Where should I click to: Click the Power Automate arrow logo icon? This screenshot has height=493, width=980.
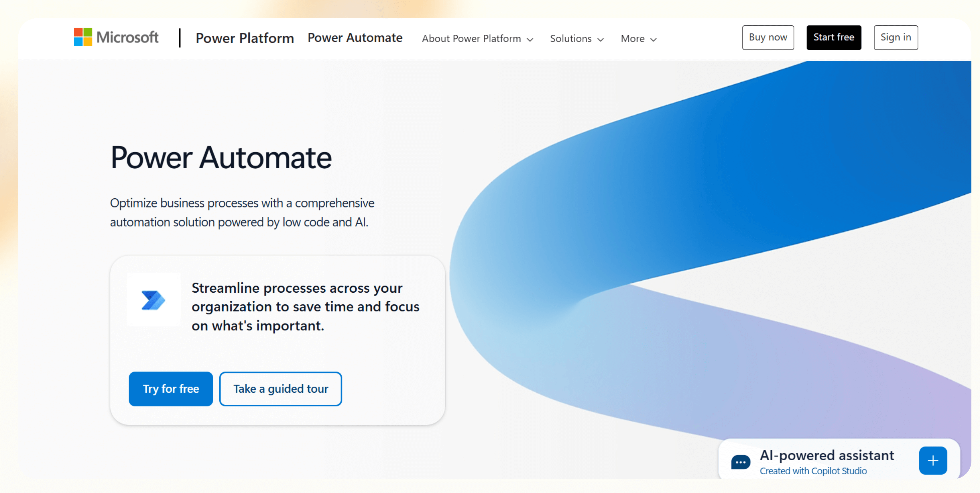point(153,300)
